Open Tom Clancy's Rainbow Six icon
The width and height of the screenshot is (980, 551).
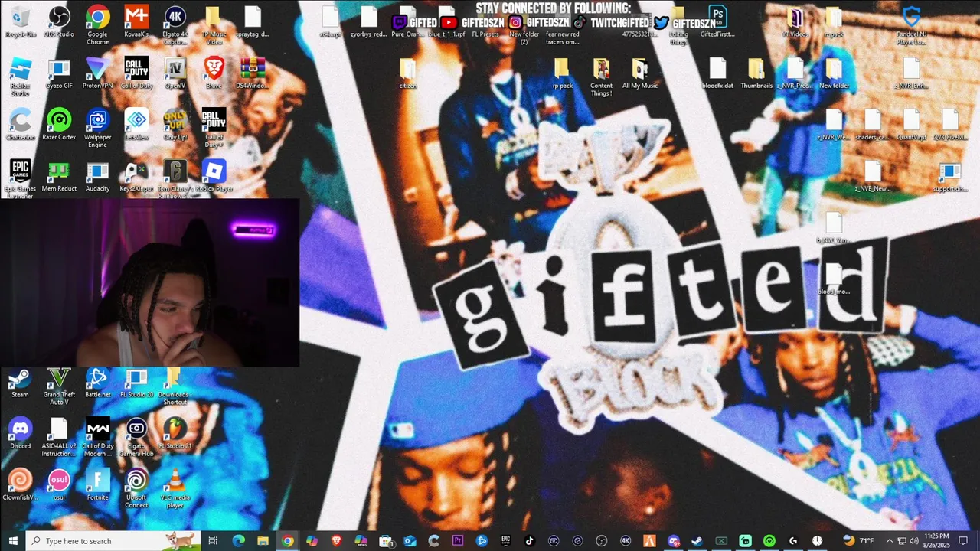click(x=175, y=179)
